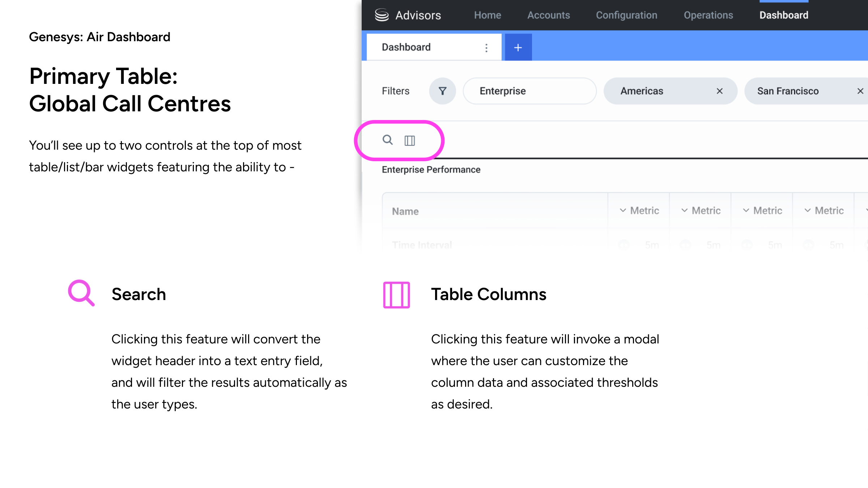
Task: Remove the Americas filter chip
Action: click(x=719, y=91)
